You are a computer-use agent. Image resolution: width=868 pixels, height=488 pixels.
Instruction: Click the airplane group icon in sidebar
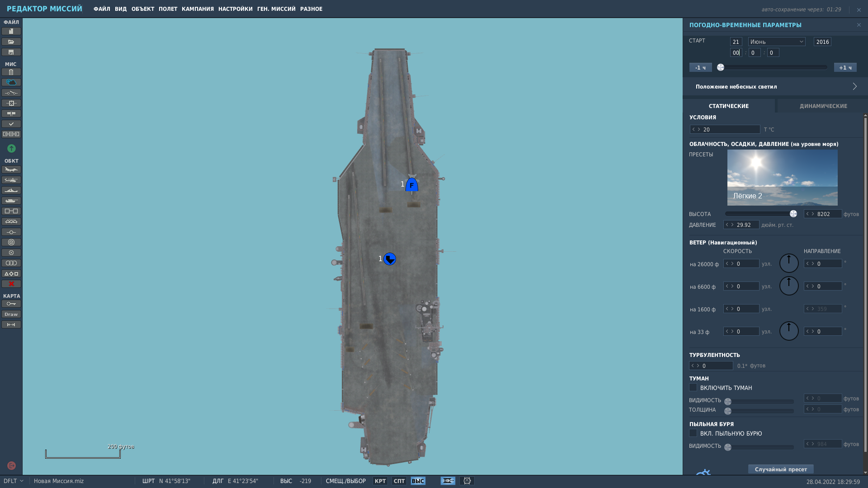11,169
